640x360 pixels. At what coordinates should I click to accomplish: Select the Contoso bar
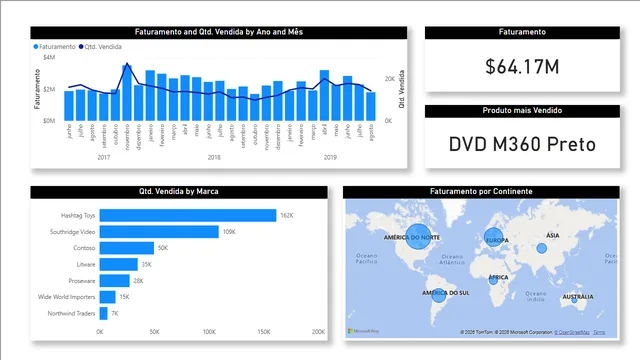click(x=127, y=248)
